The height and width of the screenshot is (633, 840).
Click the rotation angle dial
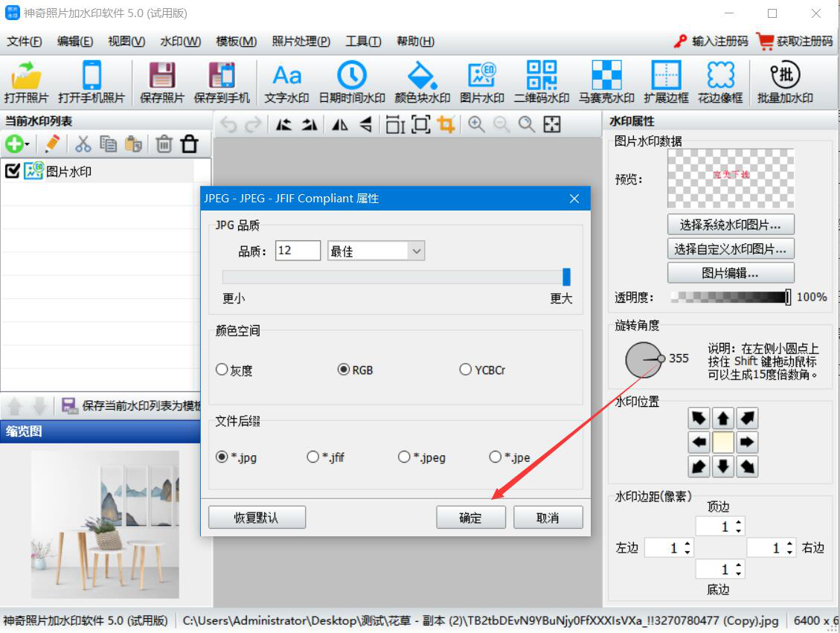(644, 360)
